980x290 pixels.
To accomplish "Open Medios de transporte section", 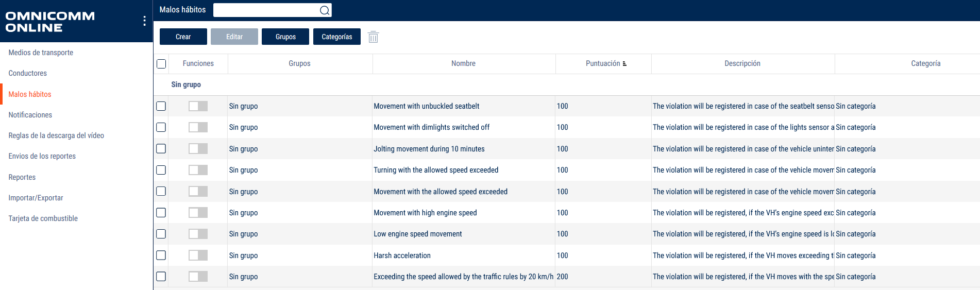I will point(41,53).
